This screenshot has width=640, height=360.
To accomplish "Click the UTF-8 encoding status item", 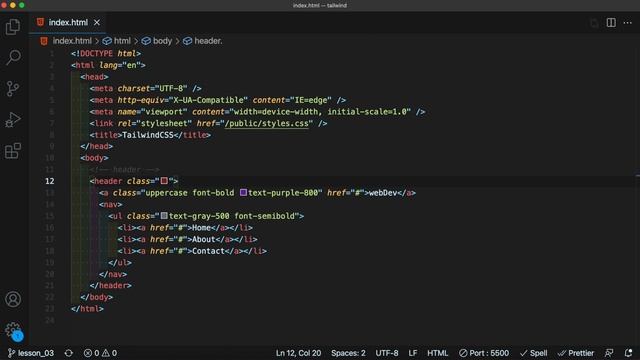I will click(x=387, y=353).
